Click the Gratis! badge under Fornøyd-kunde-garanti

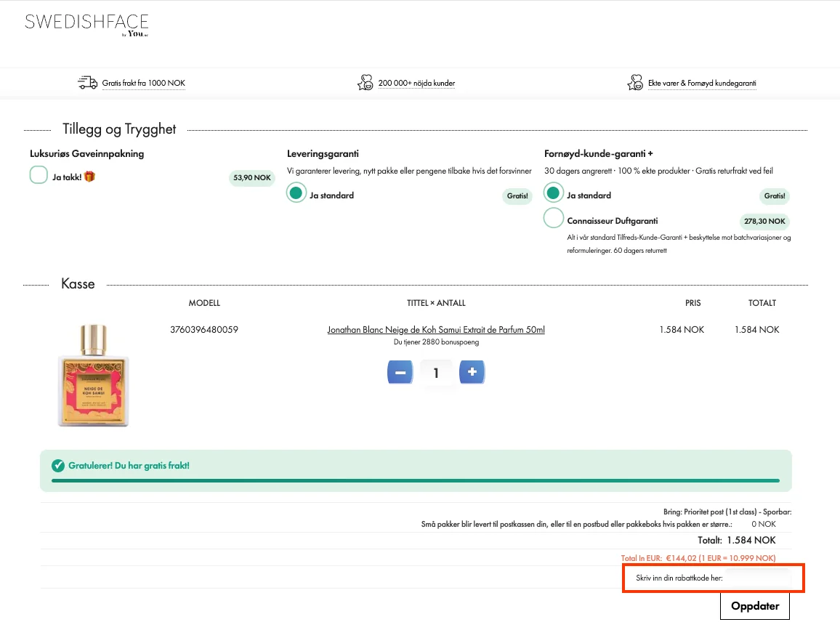(775, 196)
